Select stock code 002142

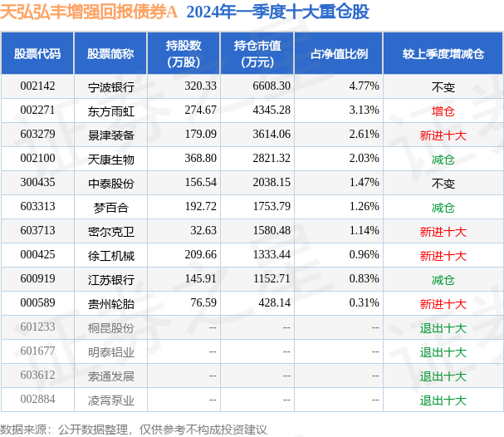coord(37,86)
